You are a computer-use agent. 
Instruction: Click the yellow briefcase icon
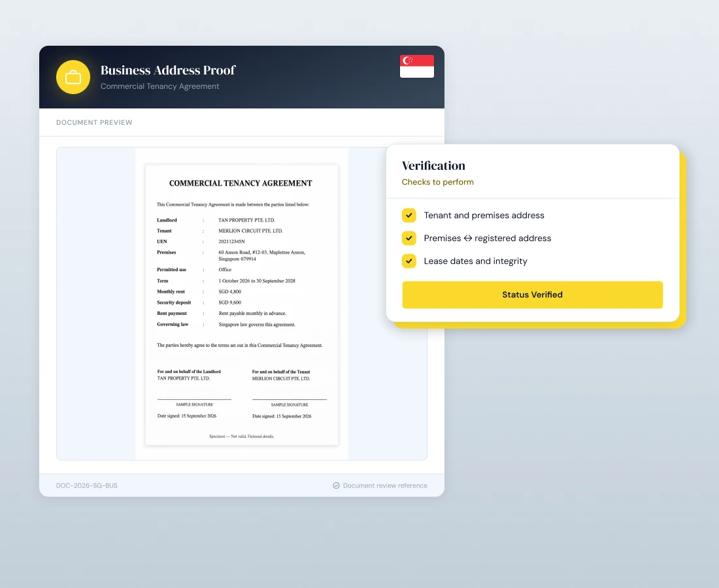(x=73, y=77)
